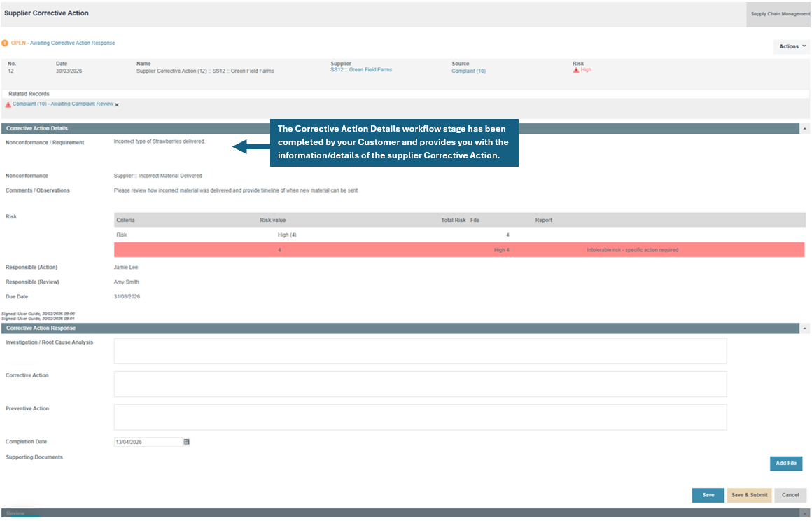Remove the related Complaint (10) record with X
This screenshot has height=521, width=812.
point(117,105)
